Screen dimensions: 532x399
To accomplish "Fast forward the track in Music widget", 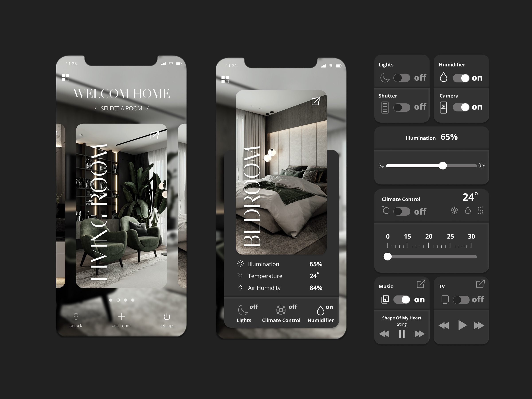I will click(419, 334).
